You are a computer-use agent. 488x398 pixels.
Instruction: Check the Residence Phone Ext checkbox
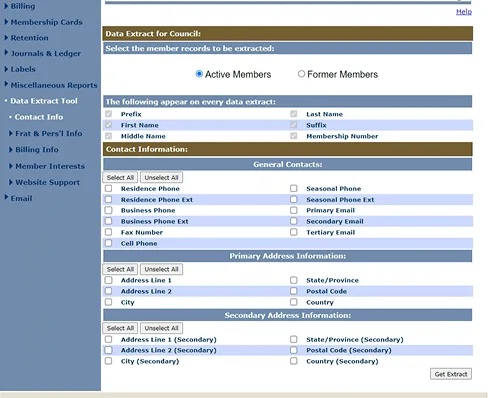(108, 199)
